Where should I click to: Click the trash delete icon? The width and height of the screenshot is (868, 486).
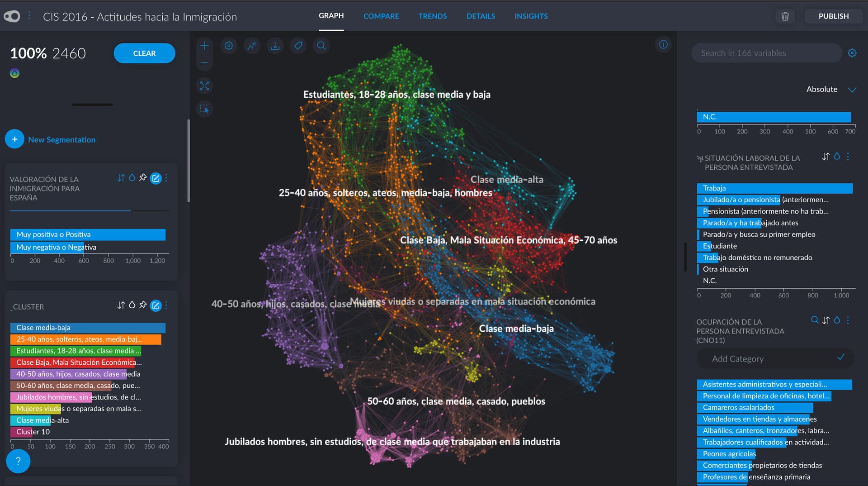click(785, 16)
